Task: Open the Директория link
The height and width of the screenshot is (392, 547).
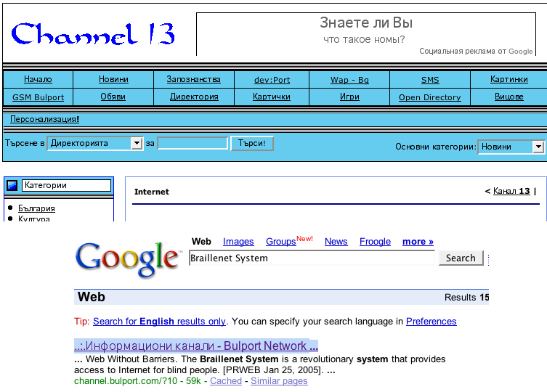Action: pos(194,97)
